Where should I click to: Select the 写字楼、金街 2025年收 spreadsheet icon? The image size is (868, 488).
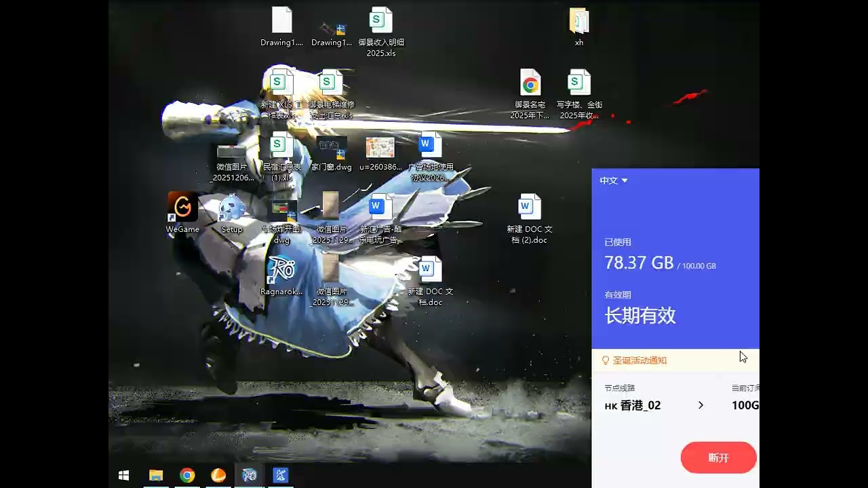coord(579,83)
